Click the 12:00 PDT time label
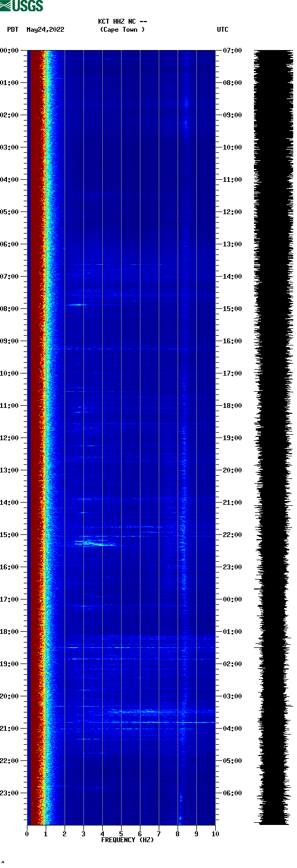The height and width of the screenshot is (868, 297). click(x=10, y=438)
